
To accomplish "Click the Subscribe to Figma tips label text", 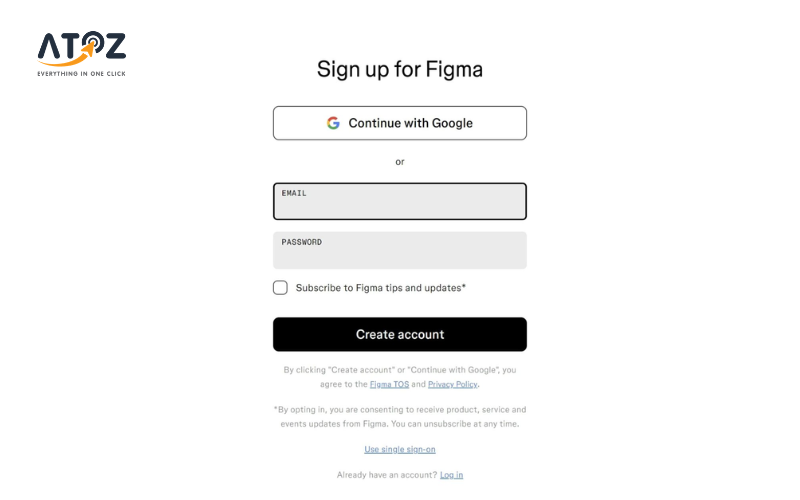I will (380, 288).
